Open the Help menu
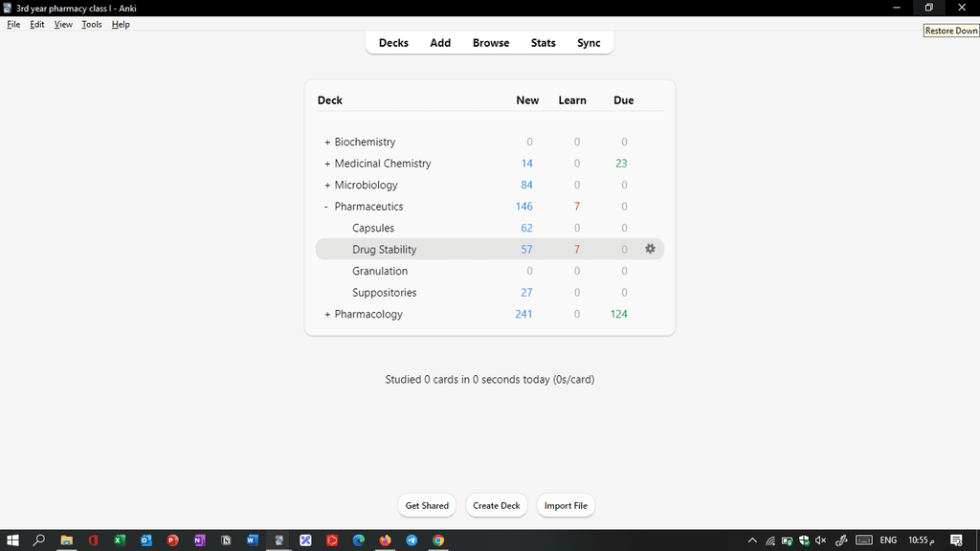Screen dimensions: 980x551 [x=121, y=24]
